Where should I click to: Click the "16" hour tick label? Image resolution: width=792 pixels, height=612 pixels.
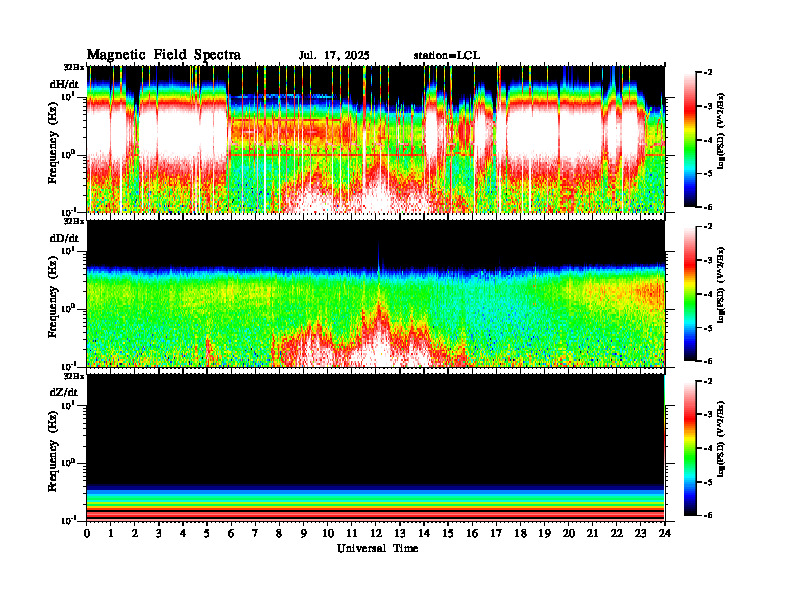tap(472, 533)
